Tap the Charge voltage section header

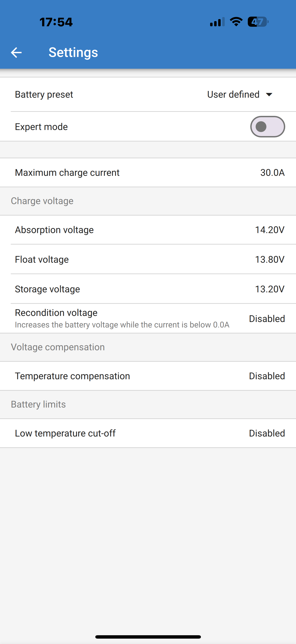[x=42, y=201]
